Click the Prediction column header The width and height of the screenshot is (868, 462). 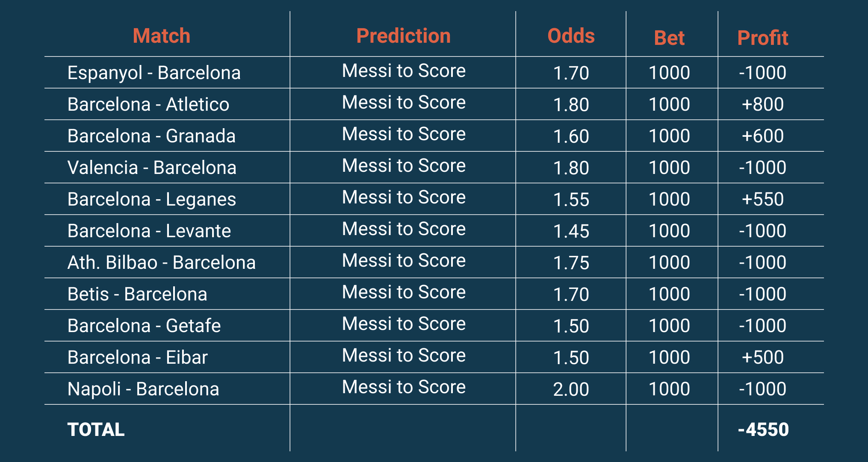coord(403,36)
